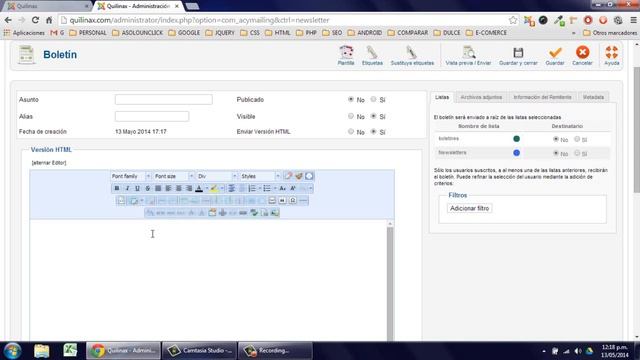The width and height of the screenshot is (640, 360).
Task: Focus the Asunto input field
Action: (164, 99)
